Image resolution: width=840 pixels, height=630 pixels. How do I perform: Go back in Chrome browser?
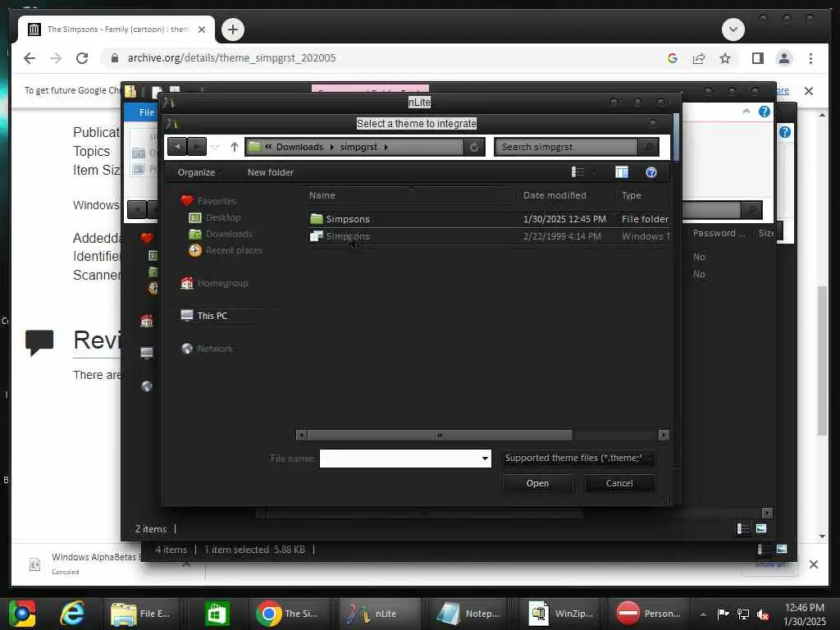(x=30, y=58)
